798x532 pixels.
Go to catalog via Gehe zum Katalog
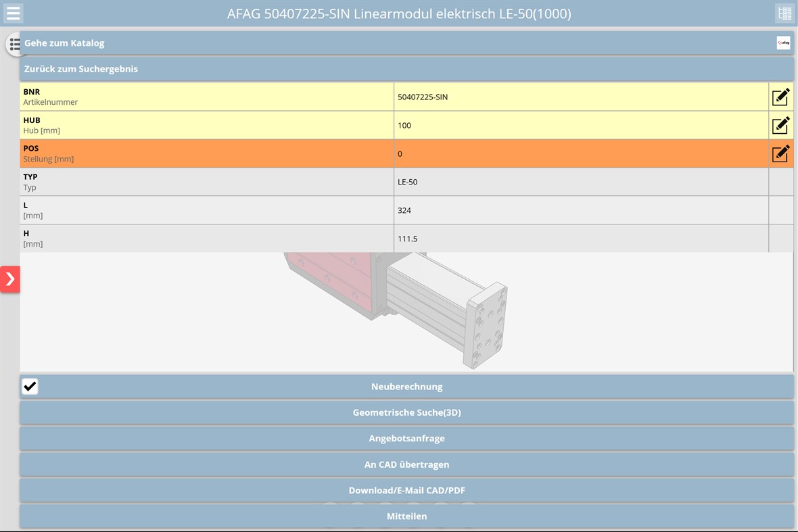point(406,43)
